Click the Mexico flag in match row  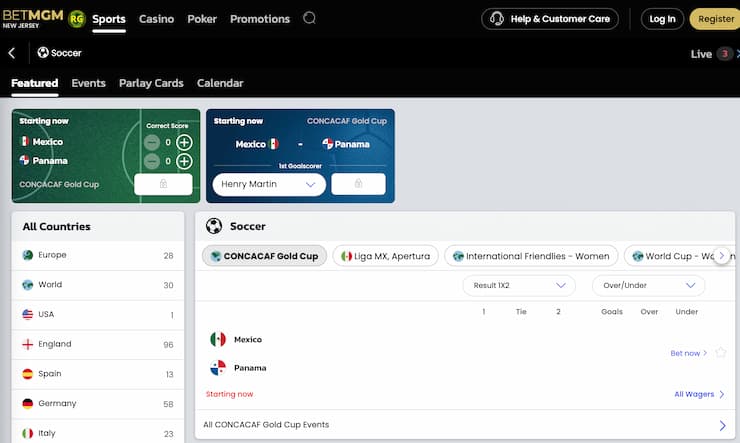click(x=218, y=339)
